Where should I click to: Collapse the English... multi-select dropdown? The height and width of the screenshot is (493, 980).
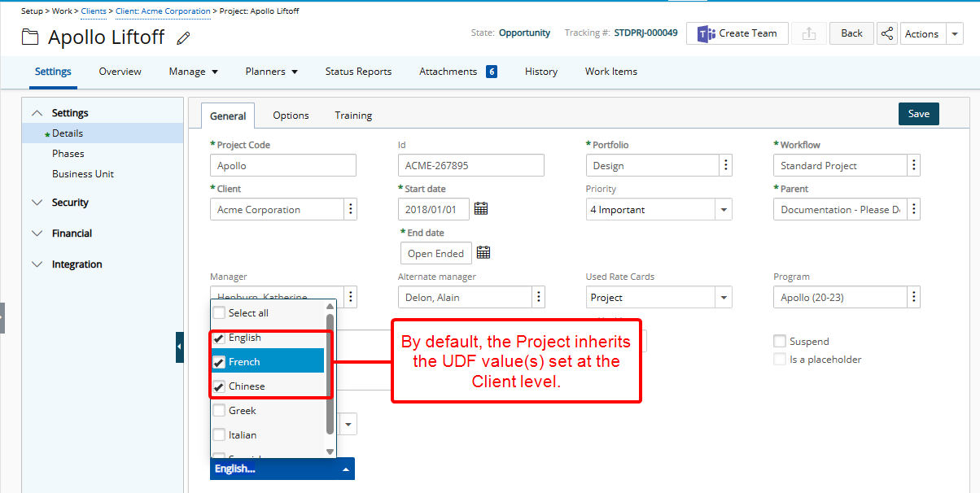282,469
